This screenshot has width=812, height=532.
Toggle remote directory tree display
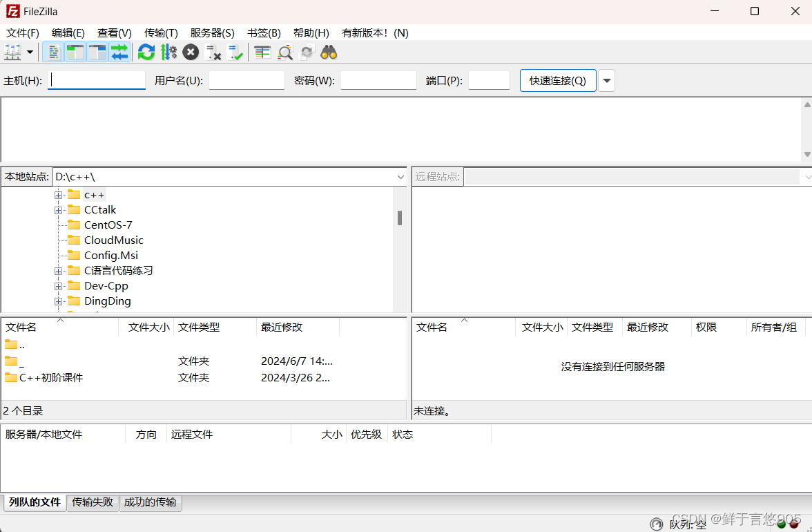[x=97, y=53]
